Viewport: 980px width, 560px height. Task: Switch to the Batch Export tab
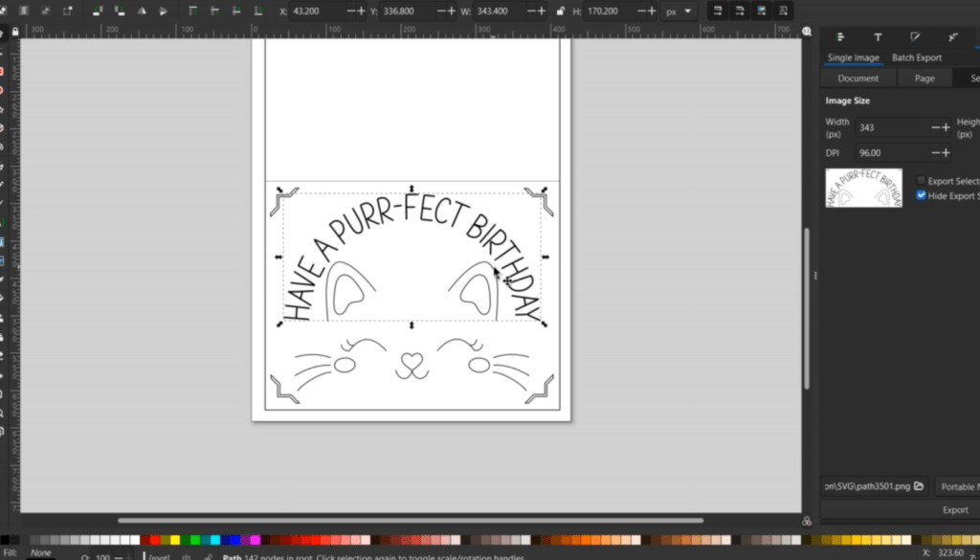click(x=916, y=57)
